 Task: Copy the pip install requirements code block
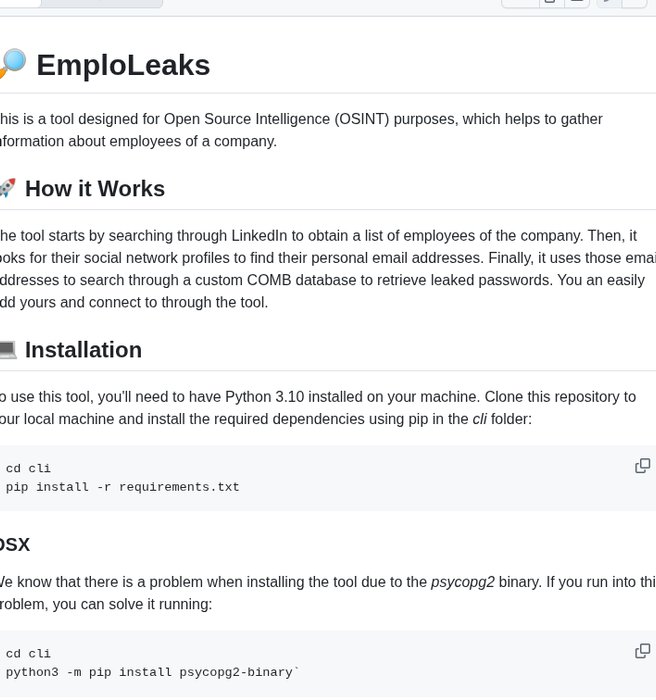click(643, 466)
